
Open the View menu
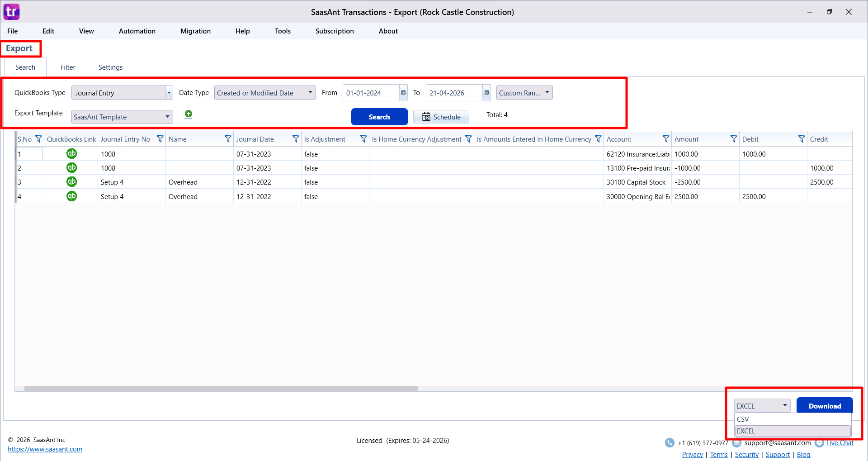point(86,31)
